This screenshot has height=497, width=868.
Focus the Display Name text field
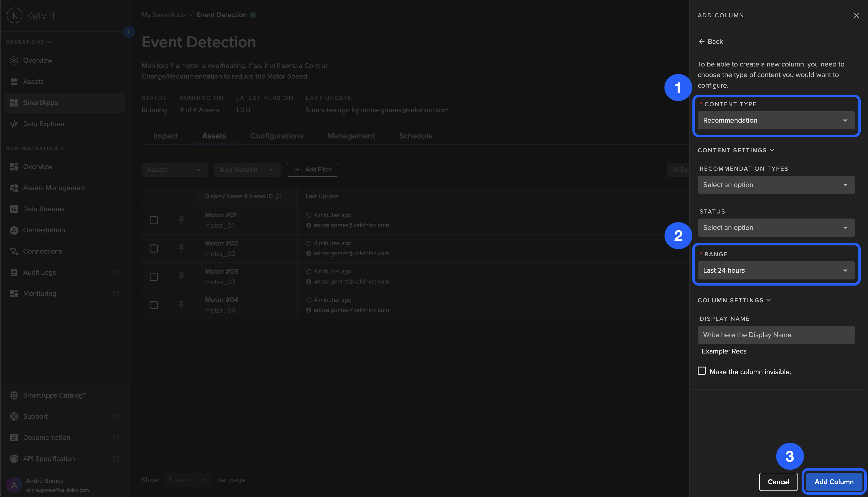776,335
